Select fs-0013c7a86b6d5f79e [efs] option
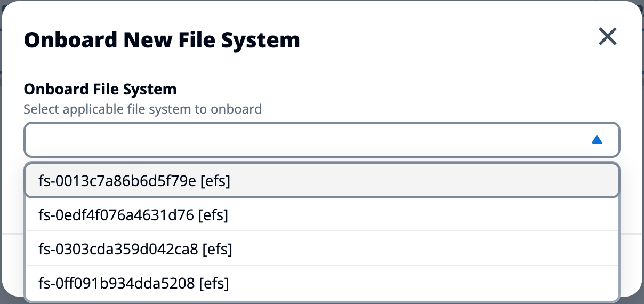This screenshot has height=304, width=644. click(134, 181)
